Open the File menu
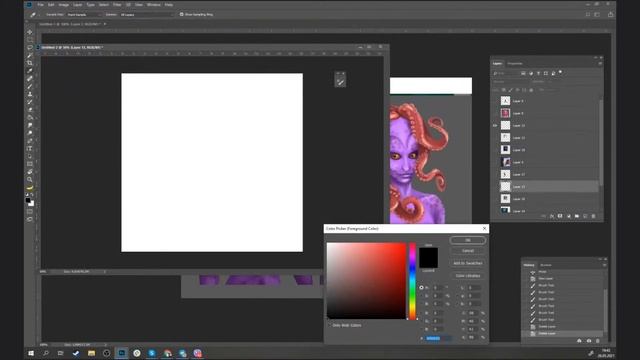The width and height of the screenshot is (640, 360). pyautogui.click(x=40, y=5)
